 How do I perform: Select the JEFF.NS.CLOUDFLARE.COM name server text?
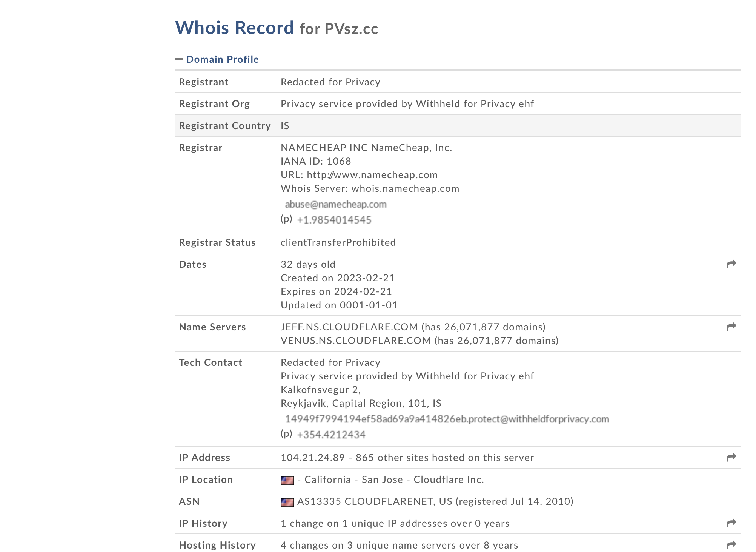(x=349, y=327)
